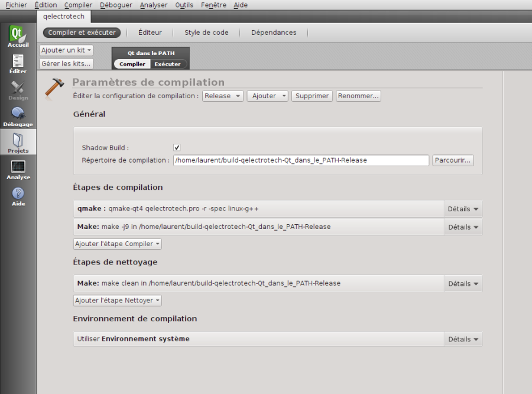Image resolution: width=532 pixels, height=394 pixels.
Task: Click the Parcourir browse button
Action: [x=453, y=160]
